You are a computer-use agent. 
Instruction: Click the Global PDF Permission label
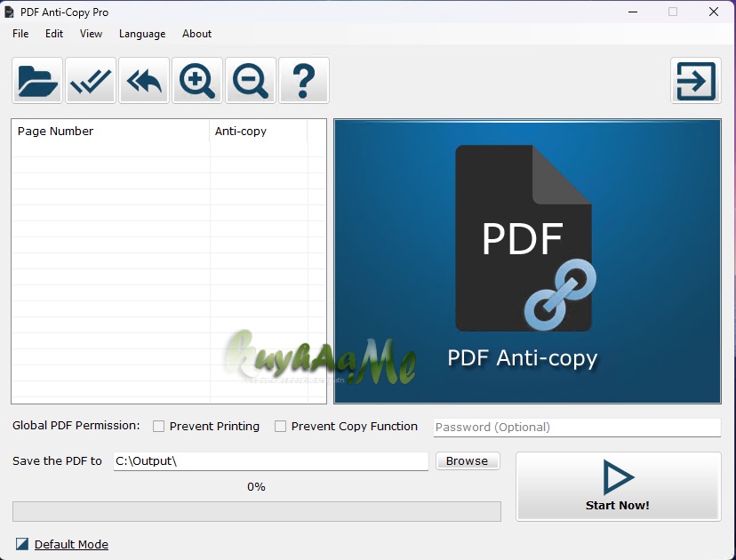pyautogui.click(x=76, y=425)
